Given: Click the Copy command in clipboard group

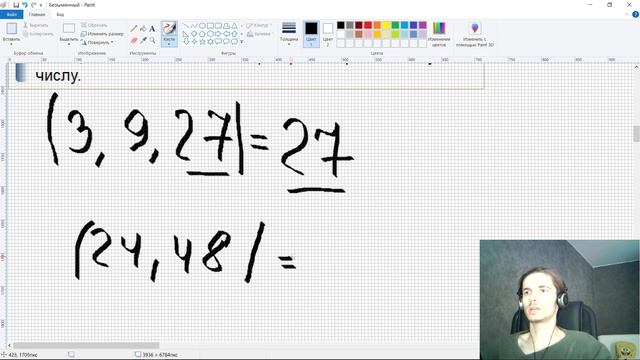Looking at the screenshot, I should point(38,34).
